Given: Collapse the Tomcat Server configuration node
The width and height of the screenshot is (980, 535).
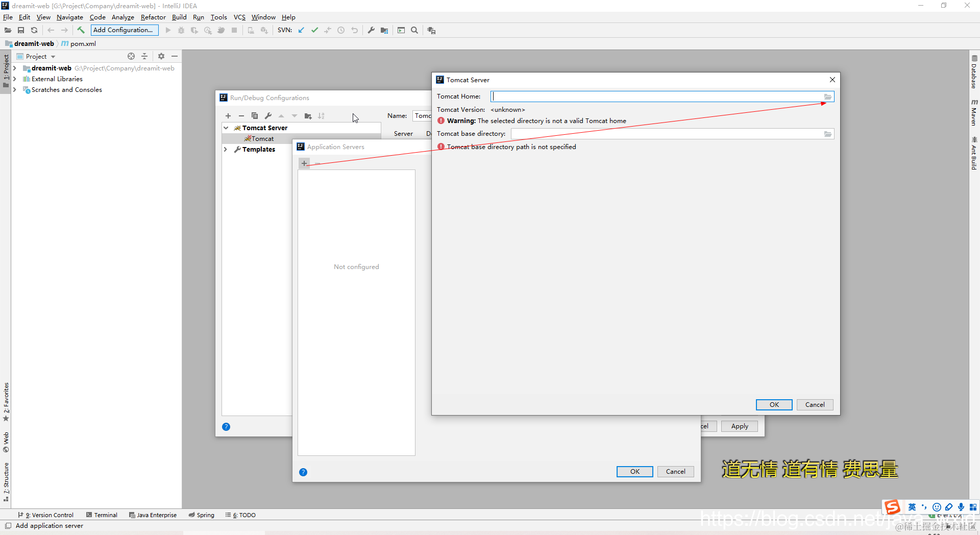Looking at the screenshot, I should click(x=226, y=128).
